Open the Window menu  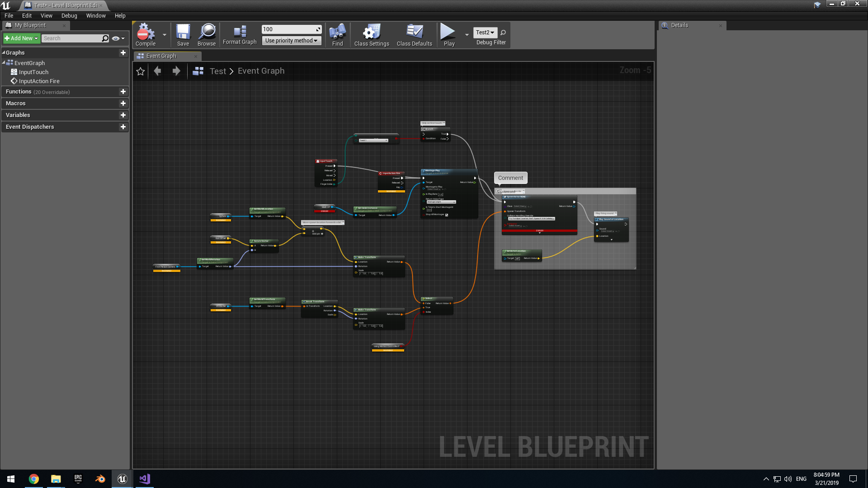(96, 15)
